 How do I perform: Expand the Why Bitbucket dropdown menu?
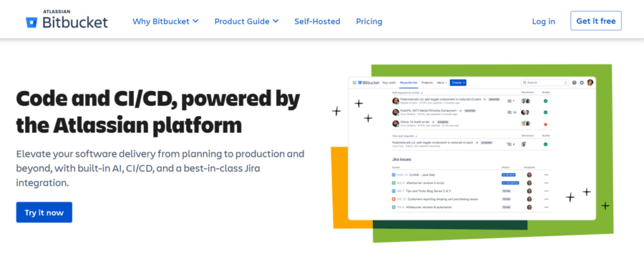pyautogui.click(x=165, y=21)
